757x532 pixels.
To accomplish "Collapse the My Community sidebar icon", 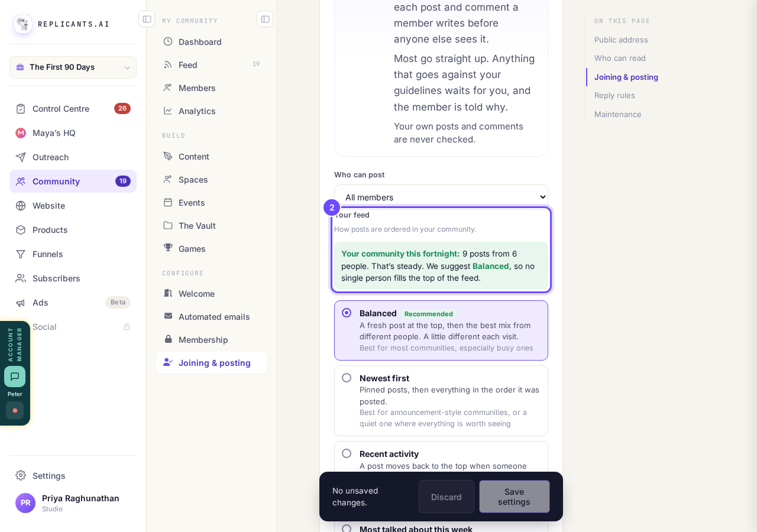I will (x=265, y=19).
